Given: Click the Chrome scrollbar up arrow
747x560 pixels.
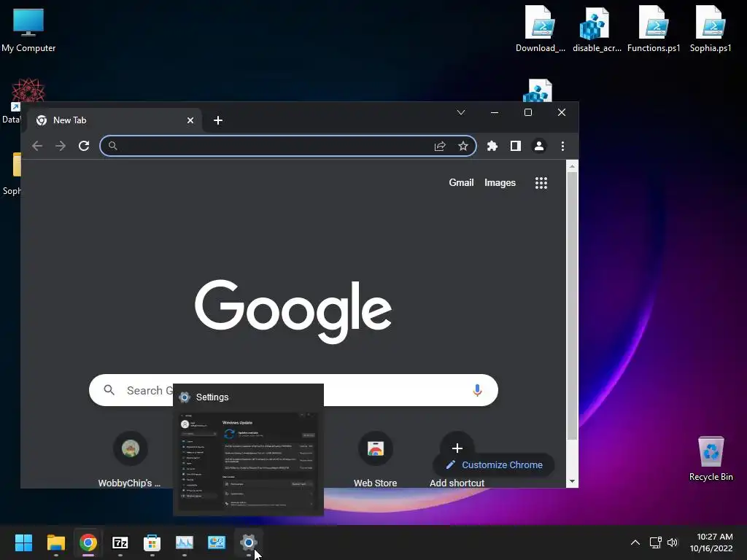Looking at the screenshot, I should point(572,166).
